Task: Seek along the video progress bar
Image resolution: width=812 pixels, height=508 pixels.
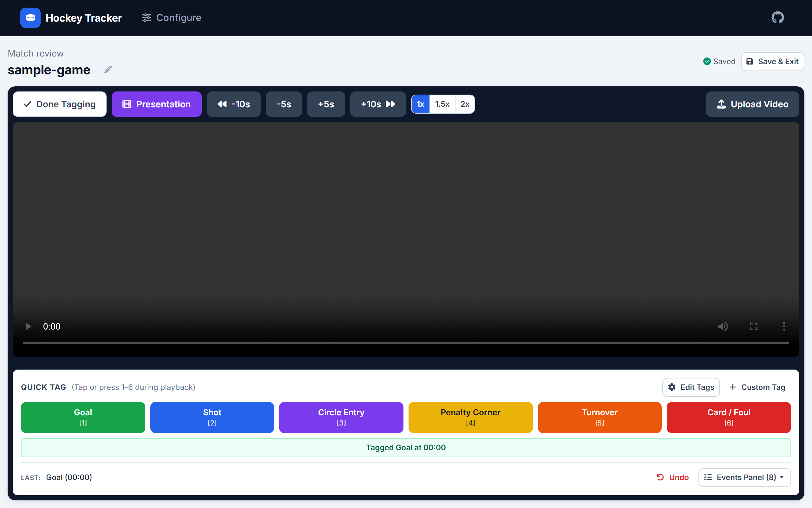Action: pyautogui.click(x=406, y=343)
